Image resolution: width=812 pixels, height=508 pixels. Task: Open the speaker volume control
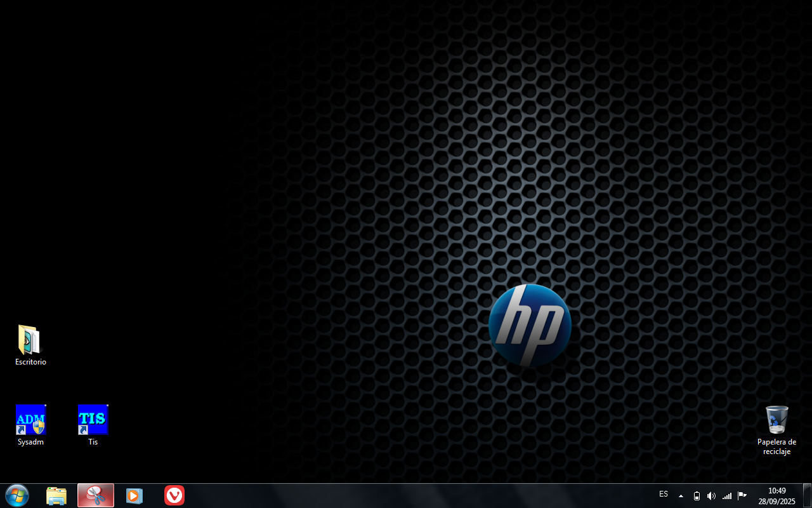point(711,496)
